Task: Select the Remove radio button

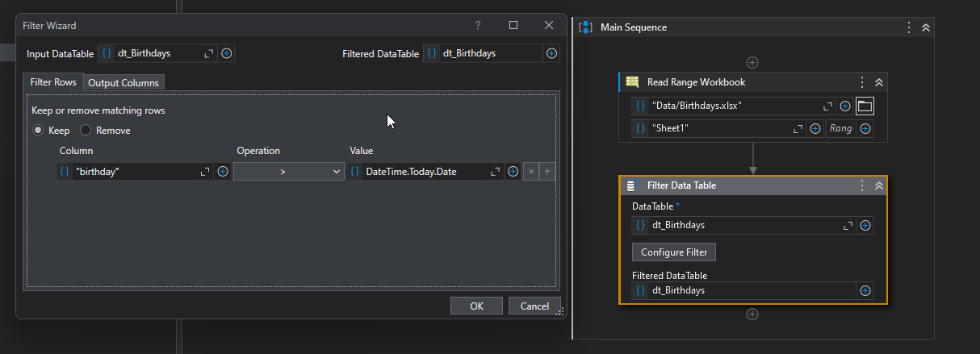Action: [85, 131]
